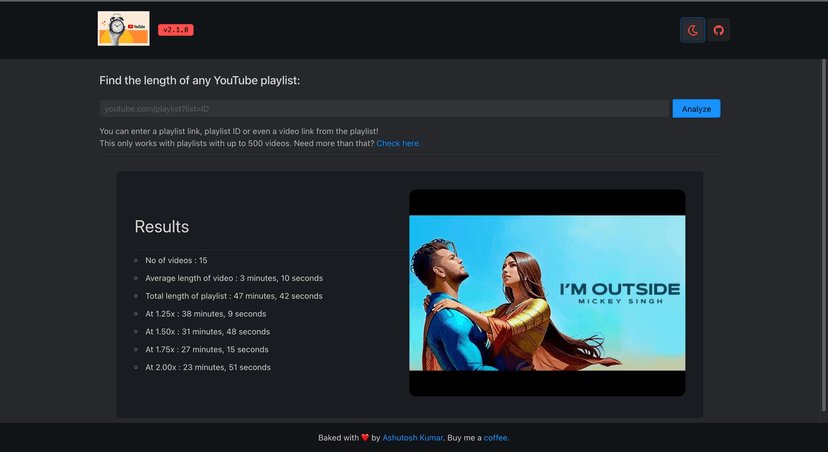Screen dimensions: 828x452
Task: Select the average length of video line
Action: click(234, 278)
